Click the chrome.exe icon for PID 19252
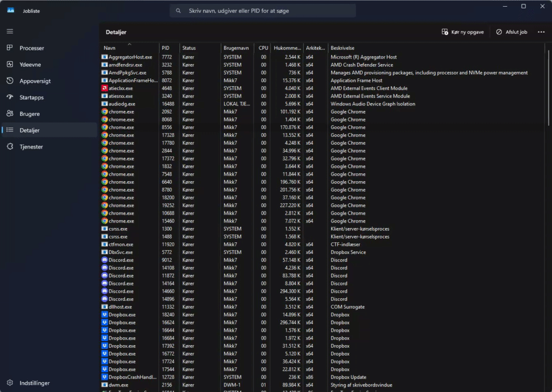This screenshot has width=552, height=392. 104,205
